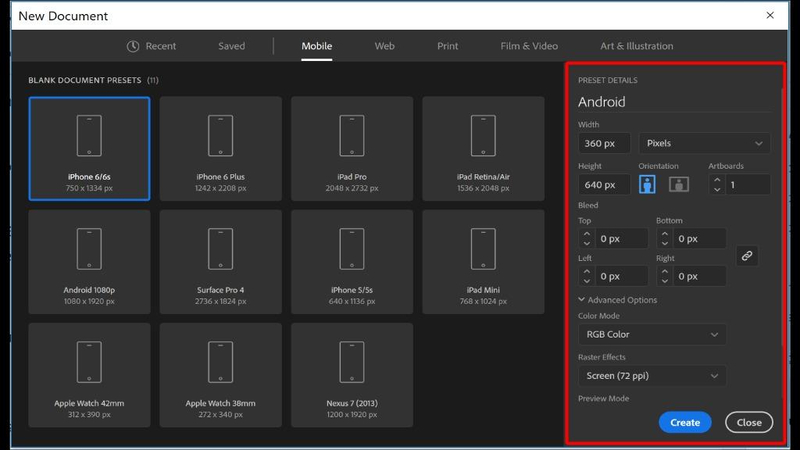Decrease the Left bleed value
Viewport: 800px width, 450px height.
click(x=586, y=281)
